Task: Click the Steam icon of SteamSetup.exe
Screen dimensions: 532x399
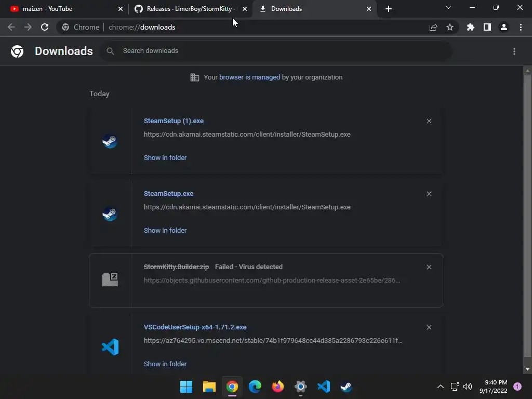Action: click(x=110, y=214)
